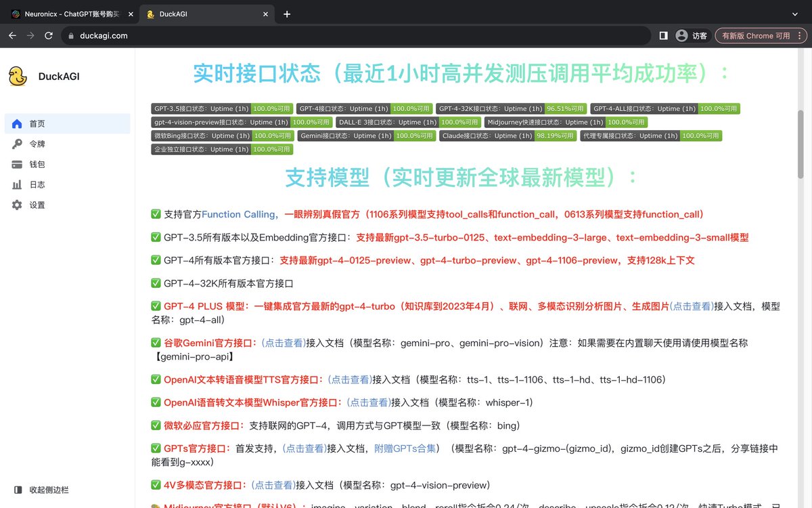Click the 微软Bing接口状态 badge
The image size is (812, 508).
coord(223,135)
